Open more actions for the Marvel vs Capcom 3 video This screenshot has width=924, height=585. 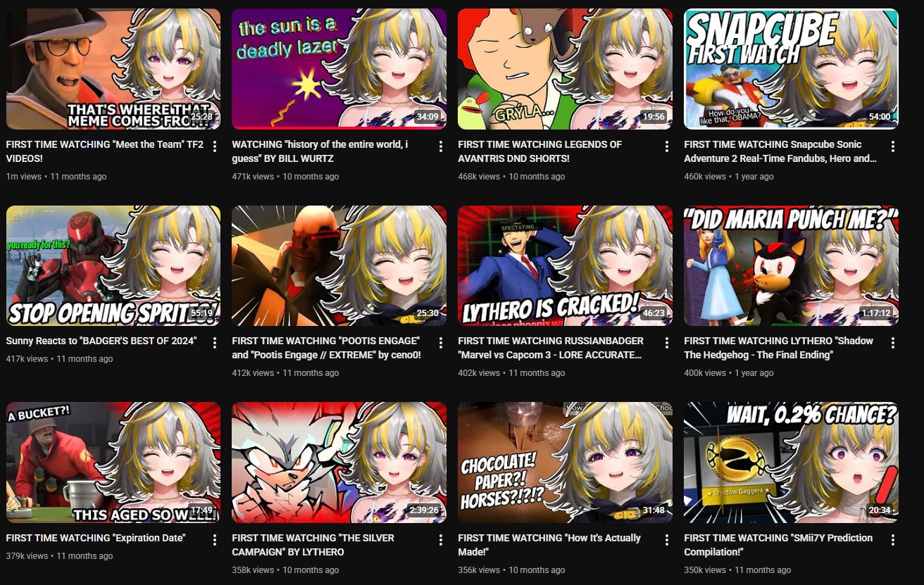pyautogui.click(x=667, y=343)
